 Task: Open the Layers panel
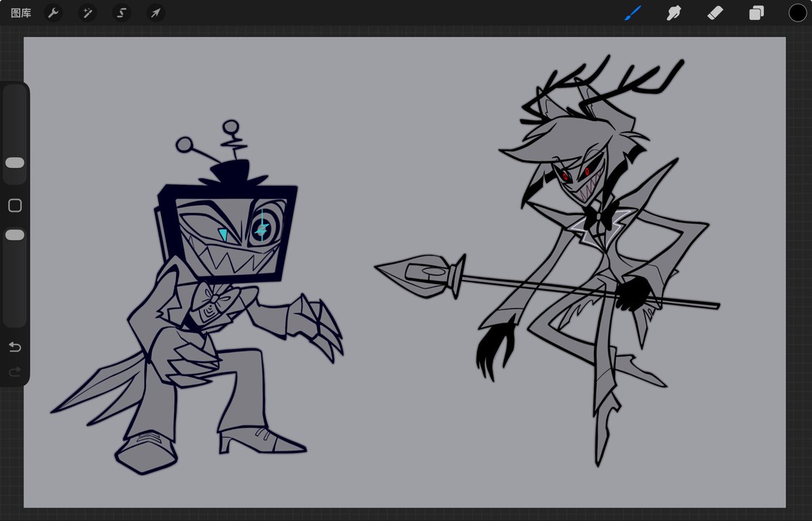756,13
